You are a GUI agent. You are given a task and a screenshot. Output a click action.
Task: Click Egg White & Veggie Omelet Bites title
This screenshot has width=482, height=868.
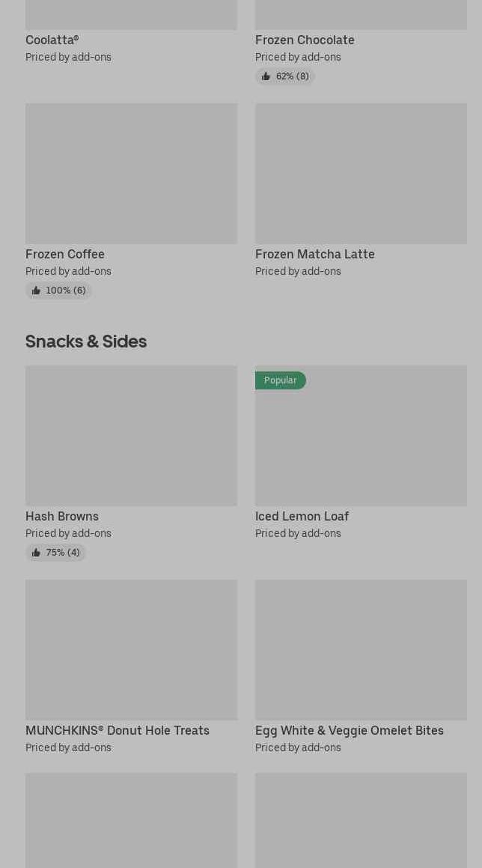349,731
